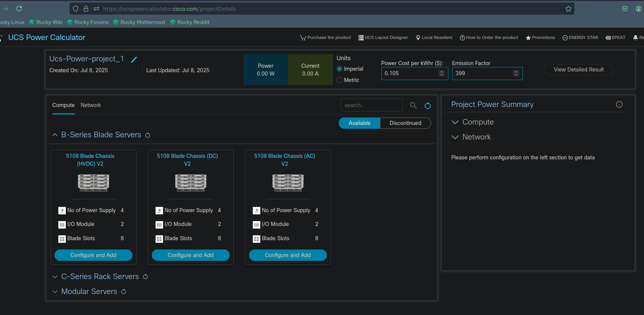Viewport: 644px width, 315px height.
Task: Open UCS Layout Designer menu item
Action: point(383,37)
